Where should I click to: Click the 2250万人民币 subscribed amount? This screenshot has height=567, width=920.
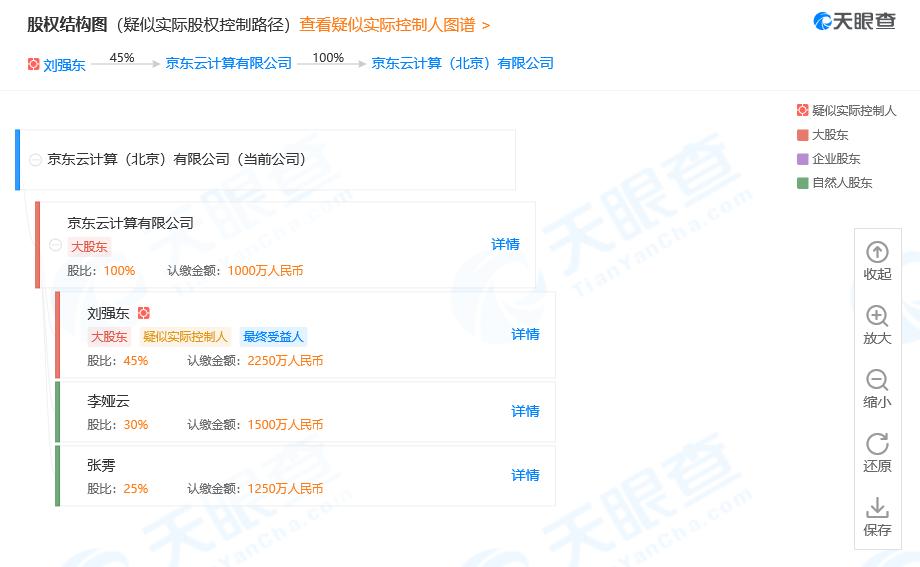[x=285, y=361]
